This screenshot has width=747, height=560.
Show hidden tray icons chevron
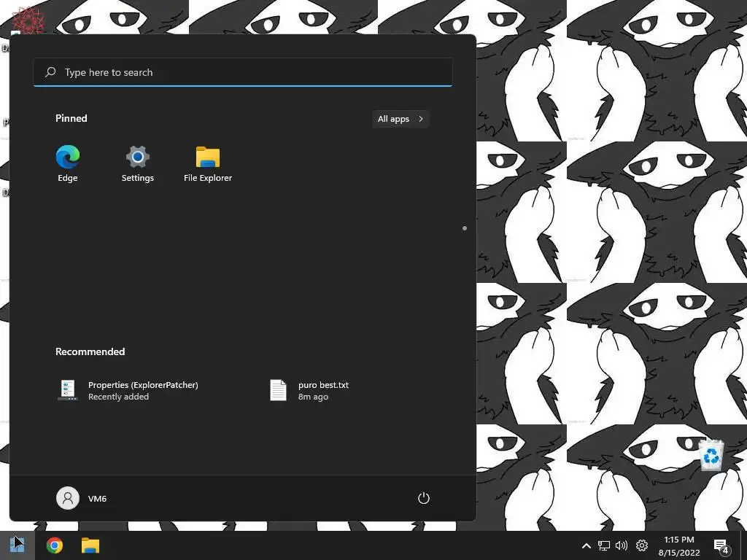[x=587, y=545]
